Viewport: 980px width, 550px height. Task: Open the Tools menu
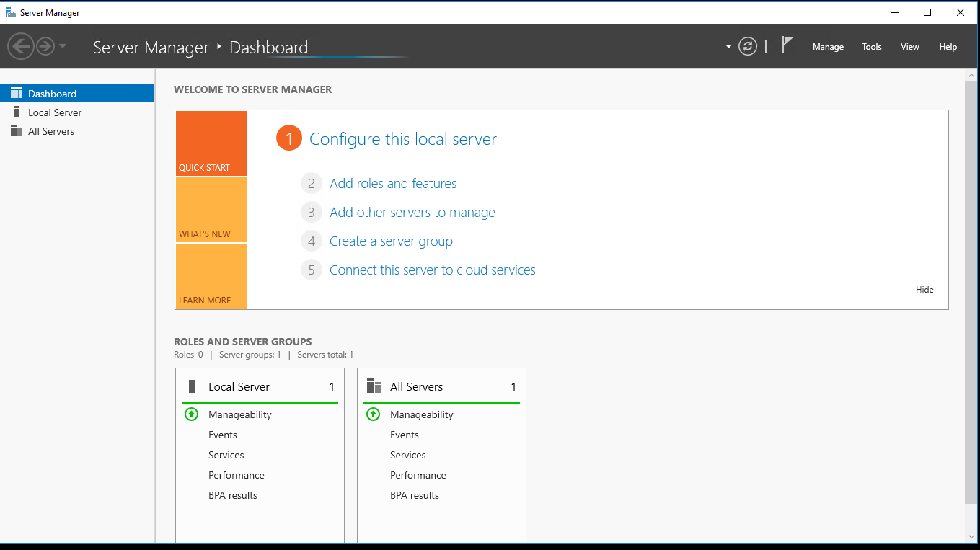coord(871,47)
